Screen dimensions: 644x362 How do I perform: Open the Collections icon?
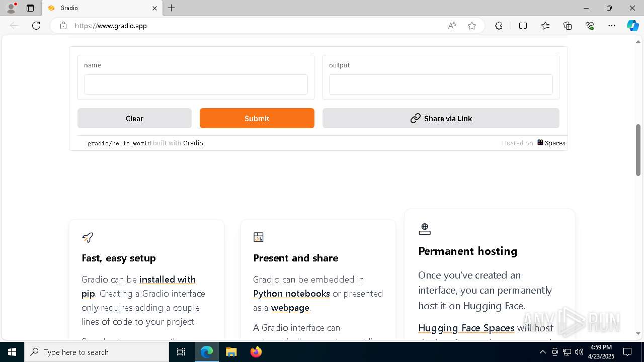(568, 26)
